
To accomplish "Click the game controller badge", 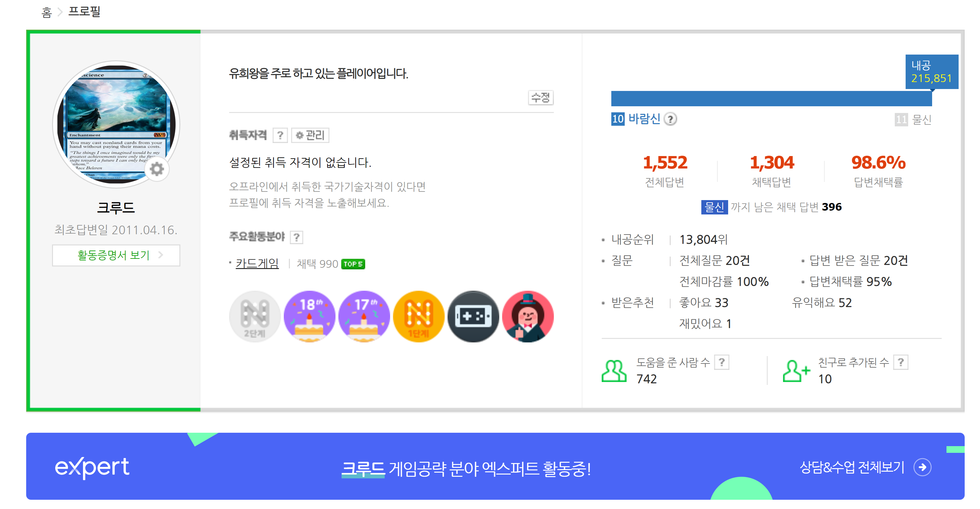I will pyautogui.click(x=473, y=317).
